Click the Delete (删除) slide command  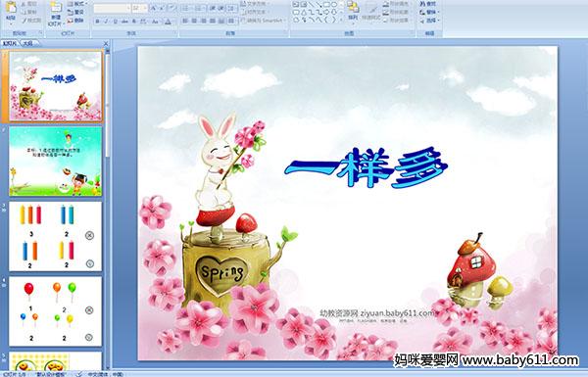pos(76,21)
